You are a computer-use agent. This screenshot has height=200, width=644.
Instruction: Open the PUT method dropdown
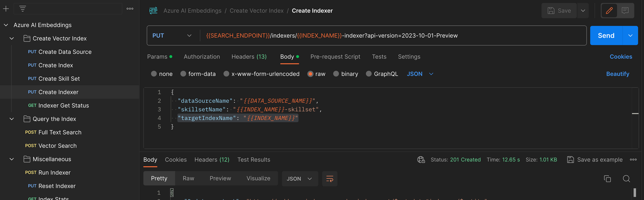(x=172, y=35)
